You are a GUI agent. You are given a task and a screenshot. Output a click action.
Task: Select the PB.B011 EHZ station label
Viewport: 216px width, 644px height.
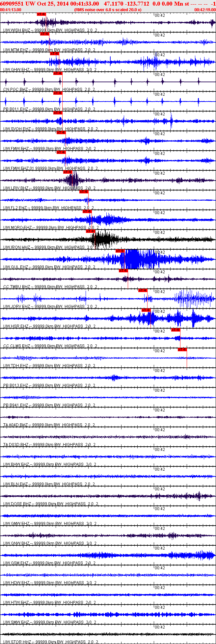click(49, 109)
